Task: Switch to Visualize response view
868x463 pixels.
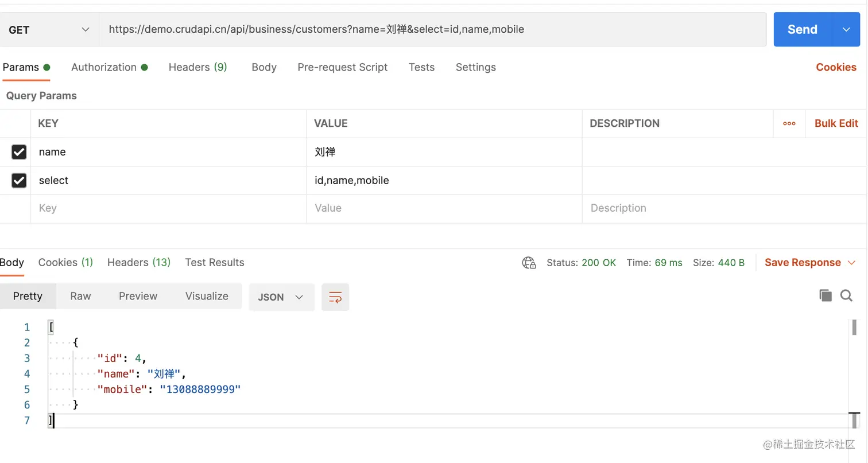Action: [x=207, y=296]
